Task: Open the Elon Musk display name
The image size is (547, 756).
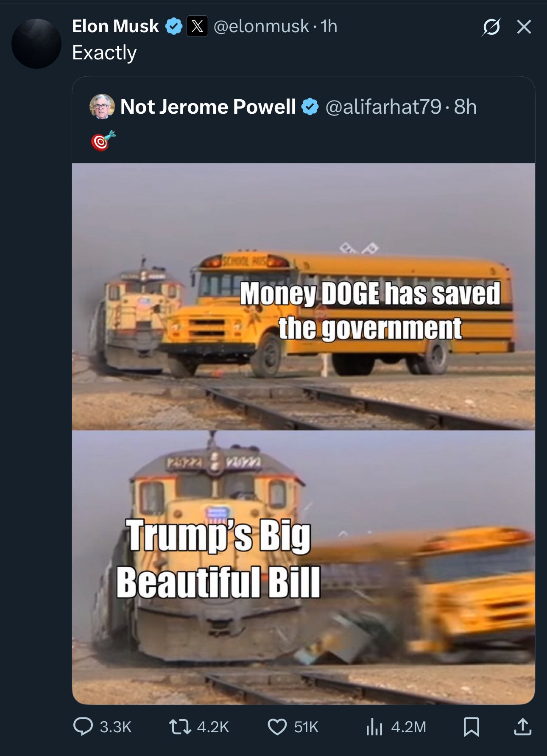Action: pyautogui.click(x=115, y=26)
